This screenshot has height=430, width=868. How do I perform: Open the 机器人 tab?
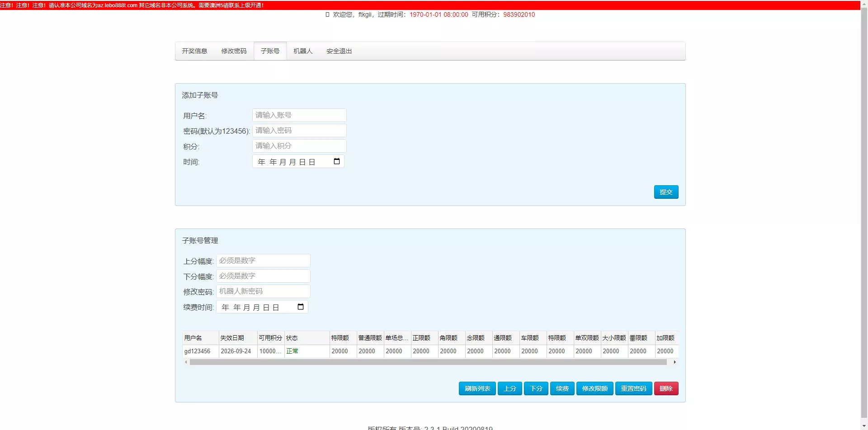(x=302, y=51)
